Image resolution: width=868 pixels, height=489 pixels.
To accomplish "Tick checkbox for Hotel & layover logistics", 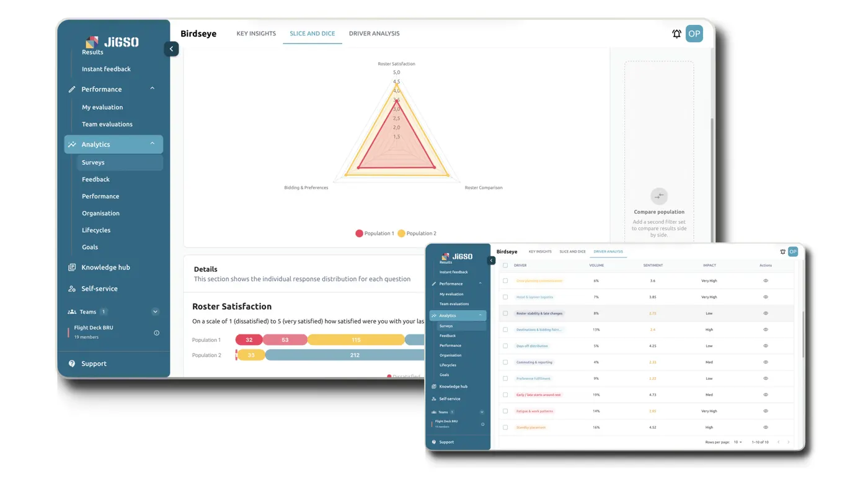I will 505,297.
